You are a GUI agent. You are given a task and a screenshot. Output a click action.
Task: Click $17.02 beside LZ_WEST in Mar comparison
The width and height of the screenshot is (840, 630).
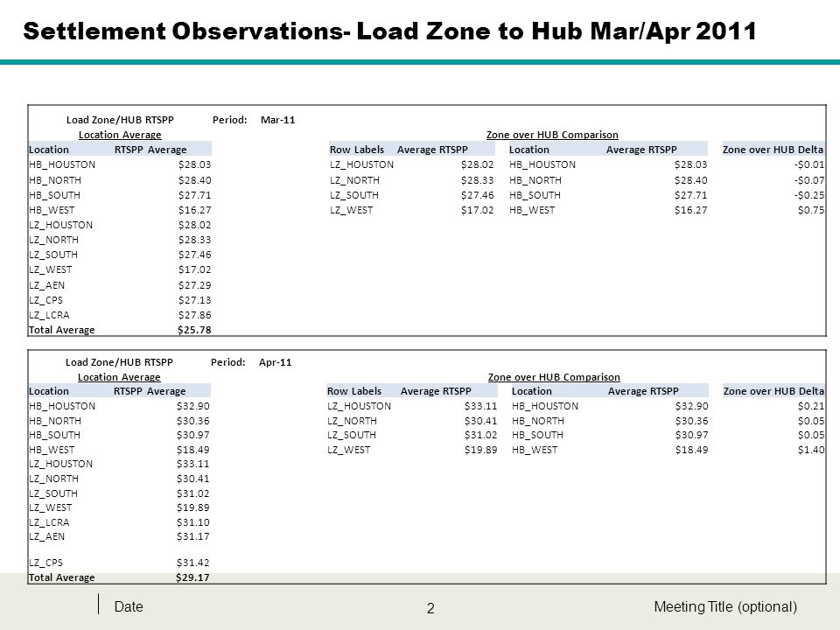(x=478, y=210)
